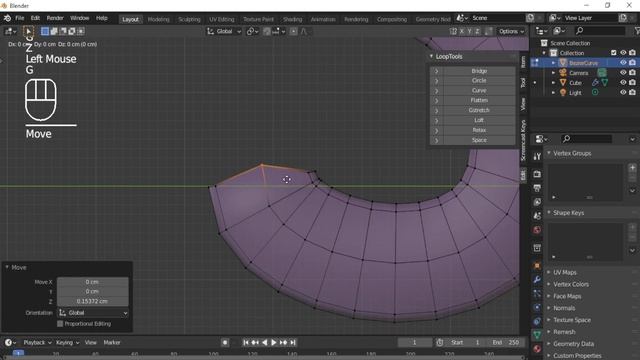Open the Object properties tab icon
The height and width of the screenshot is (360, 640).
coord(537,266)
